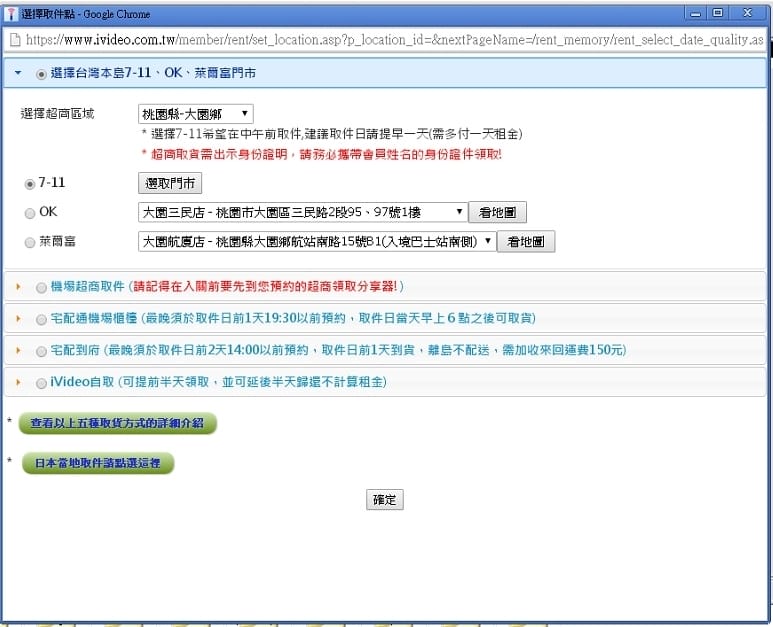773x627 pixels.
Task: Select the 7-11 radio option
Action: click(x=30, y=184)
